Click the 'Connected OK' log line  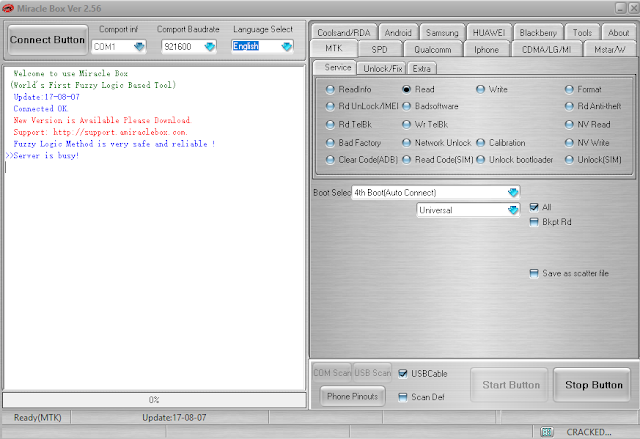(x=40, y=109)
